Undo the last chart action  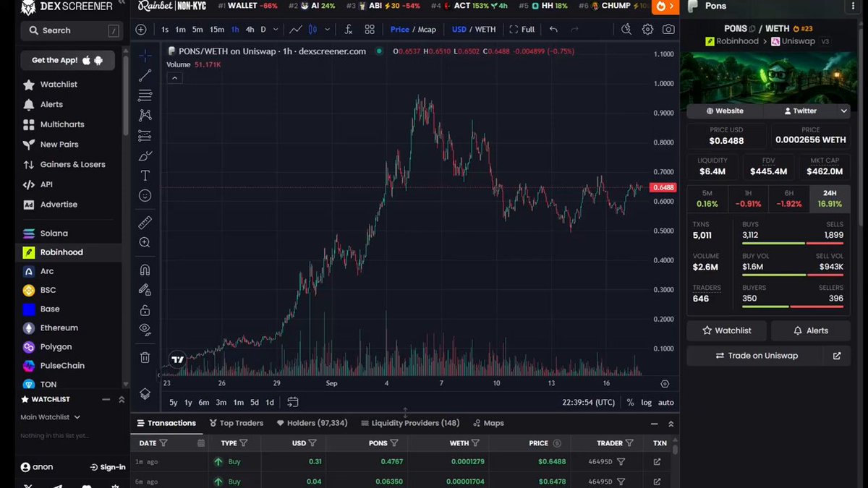pyautogui.click(x=553, y=30)
